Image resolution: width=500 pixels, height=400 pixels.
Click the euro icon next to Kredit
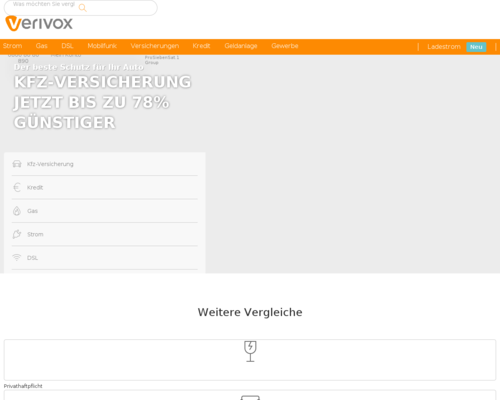point(17,187)
